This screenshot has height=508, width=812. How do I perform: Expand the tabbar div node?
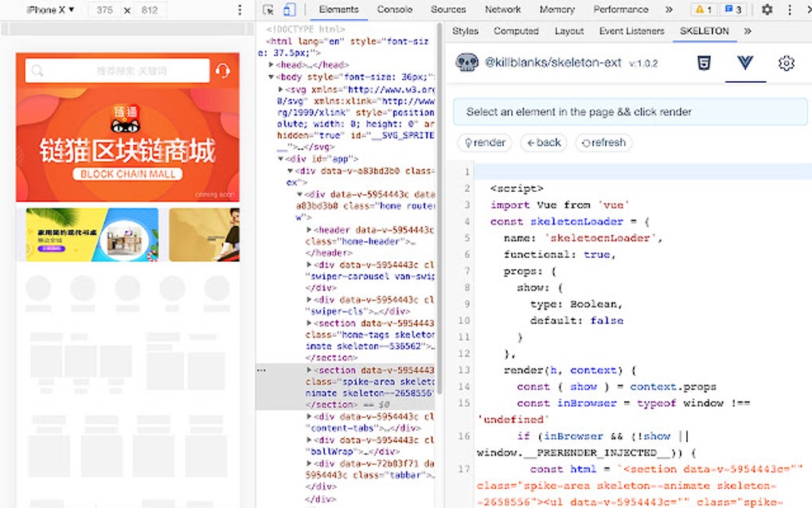tap(309, 463)
